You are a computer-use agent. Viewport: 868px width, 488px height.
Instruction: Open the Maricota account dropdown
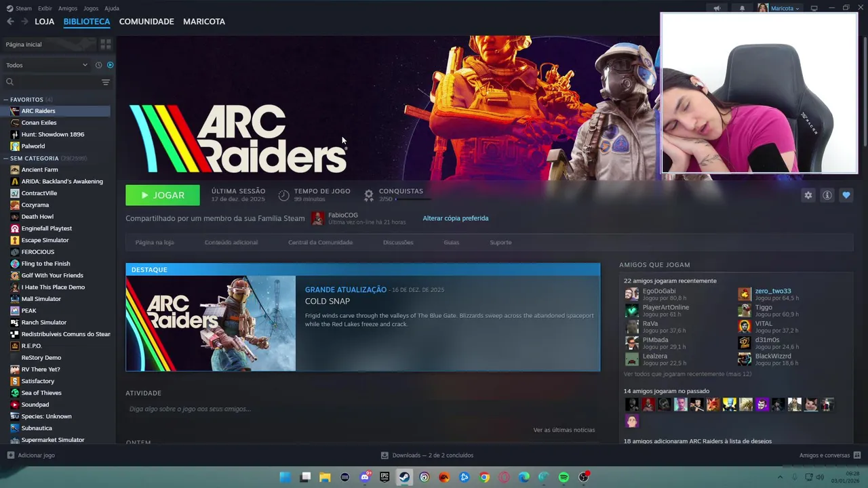coord(779,8)
